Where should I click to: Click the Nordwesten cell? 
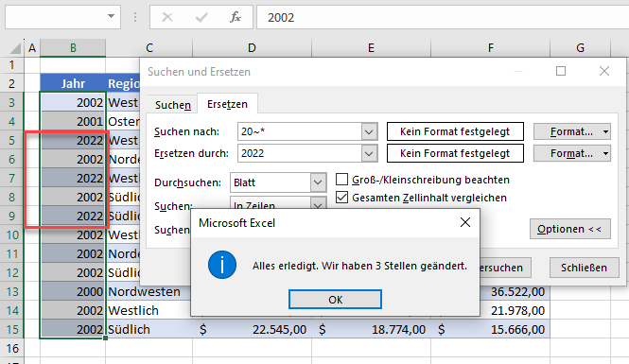[x=149, y=291]
